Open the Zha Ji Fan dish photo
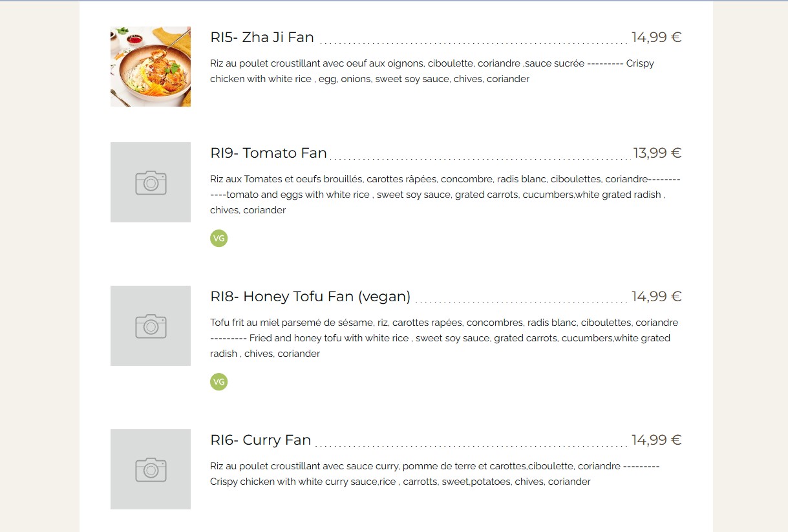The image size is (788, 532). [151, 67]
